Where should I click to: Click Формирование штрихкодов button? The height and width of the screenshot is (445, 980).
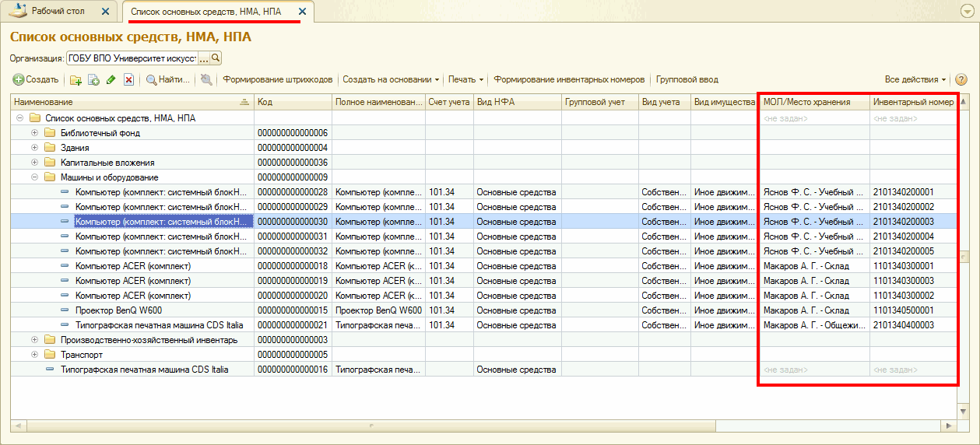[x=278, y=79]
